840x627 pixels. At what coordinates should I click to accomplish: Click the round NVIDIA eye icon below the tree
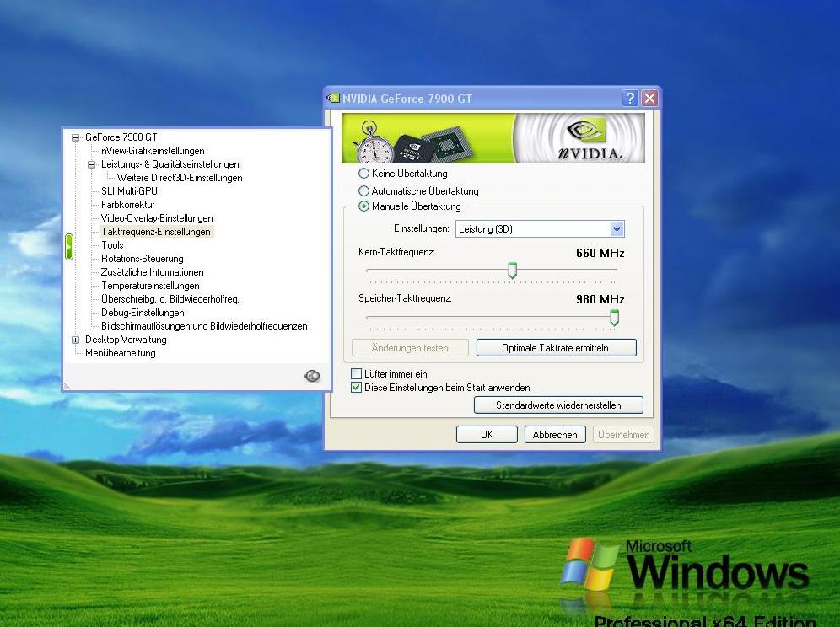click(x=312, y=376)
